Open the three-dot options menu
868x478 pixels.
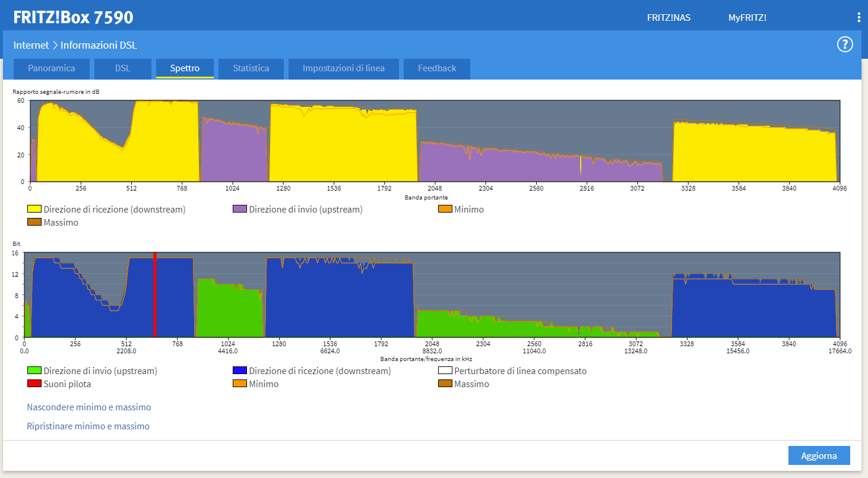coord(859,17)
